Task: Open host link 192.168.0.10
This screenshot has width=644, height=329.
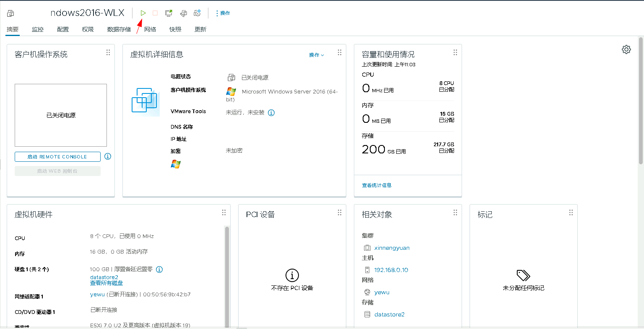Action: [x=391, y=270]
